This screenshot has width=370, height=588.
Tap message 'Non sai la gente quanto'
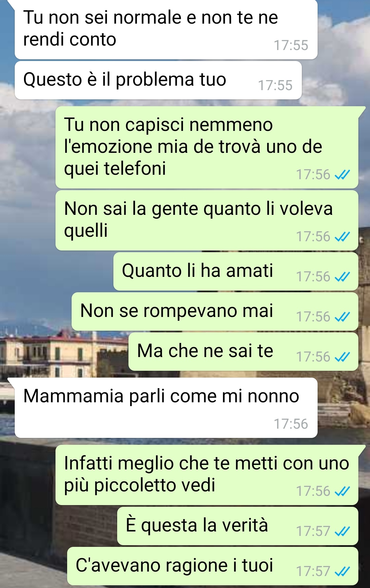pos(207,220)
